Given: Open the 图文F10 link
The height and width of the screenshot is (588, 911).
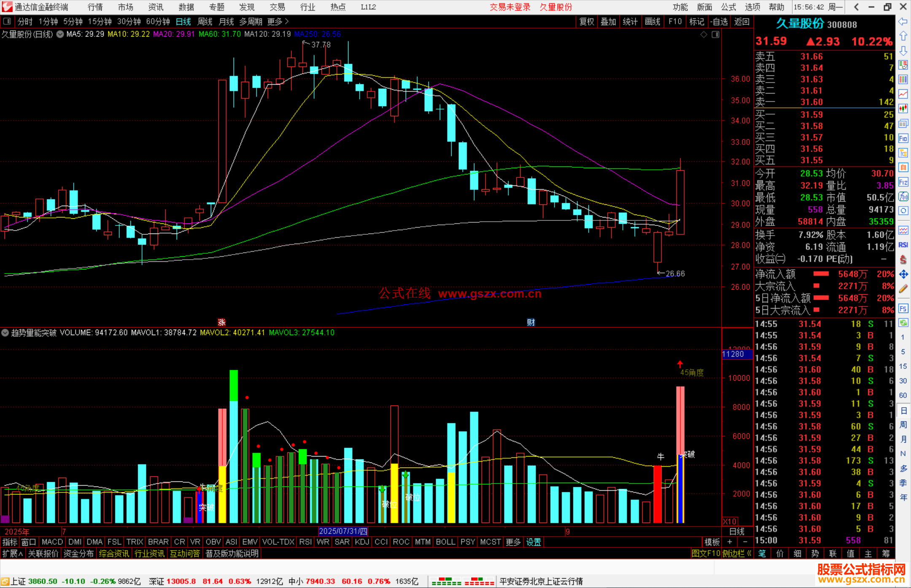Looking at the screenshot, I should (706, 553).
